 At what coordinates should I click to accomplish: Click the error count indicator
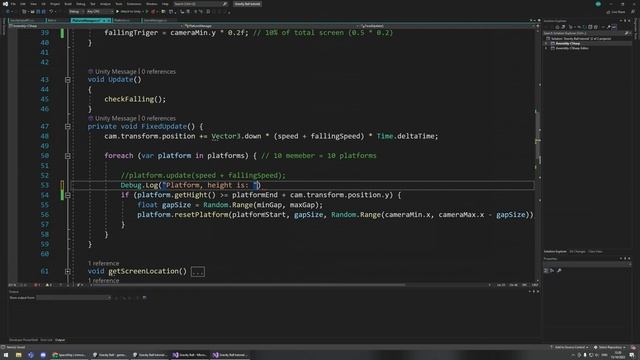coord(37,285)
